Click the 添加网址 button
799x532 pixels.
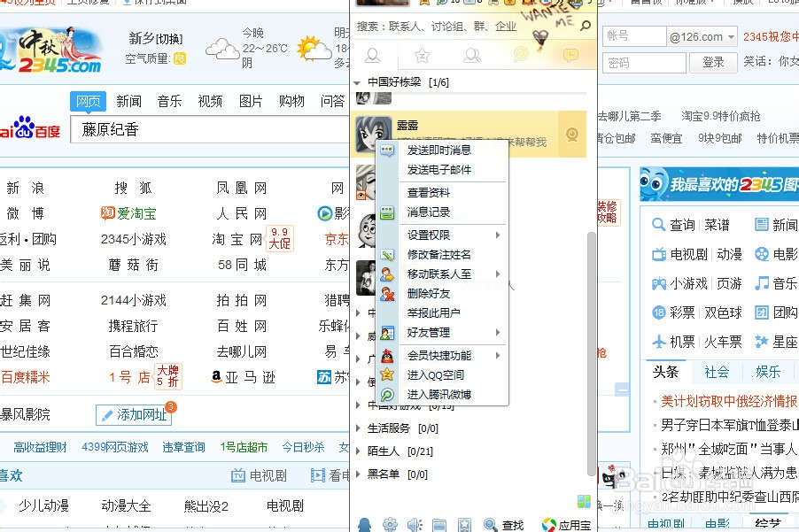click(134, 415)
